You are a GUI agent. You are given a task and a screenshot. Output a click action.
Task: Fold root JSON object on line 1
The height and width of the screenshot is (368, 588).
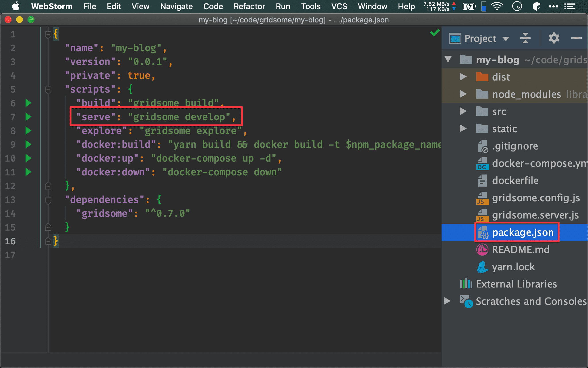point(48,34)
